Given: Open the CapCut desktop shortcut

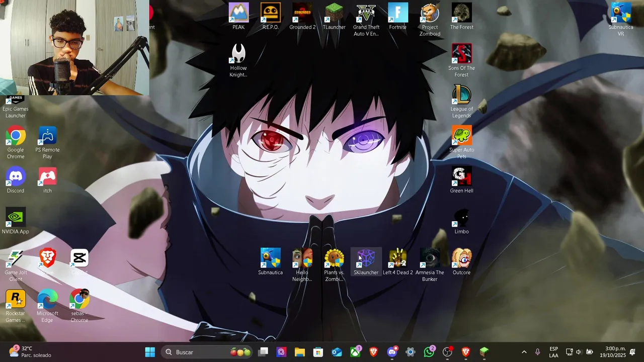Looking at the screenshot, I should click(79, 262).
